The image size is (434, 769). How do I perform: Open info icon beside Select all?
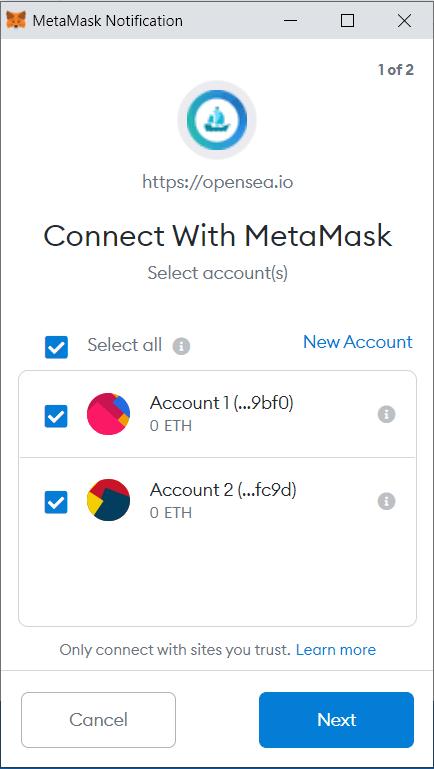181,346
